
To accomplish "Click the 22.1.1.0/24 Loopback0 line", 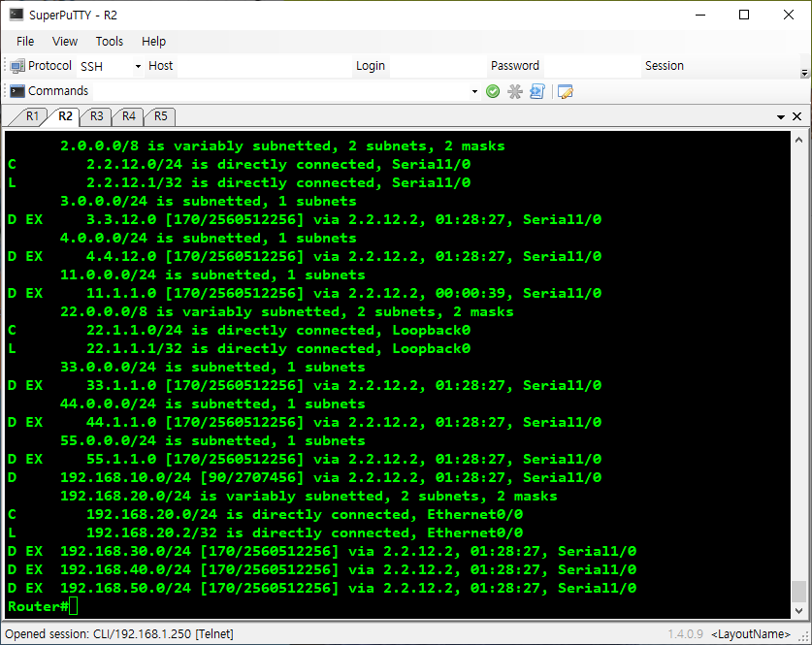I will tap(240, 330).
